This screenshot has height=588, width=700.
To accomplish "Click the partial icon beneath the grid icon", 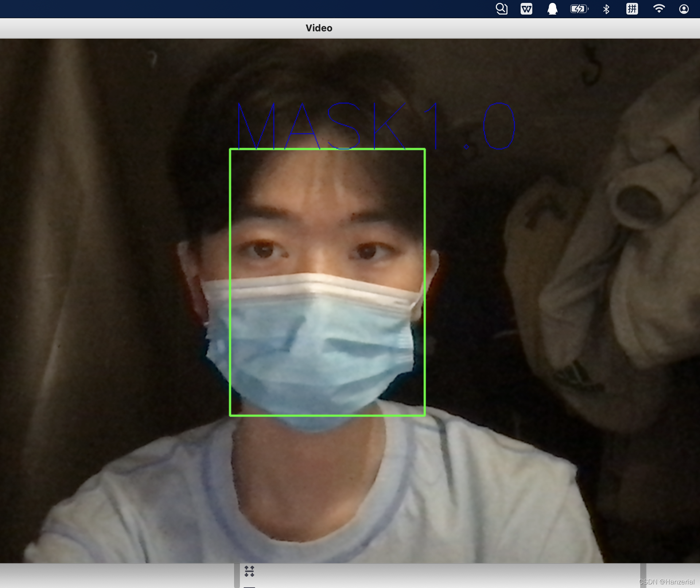I will tap(249, 587).
